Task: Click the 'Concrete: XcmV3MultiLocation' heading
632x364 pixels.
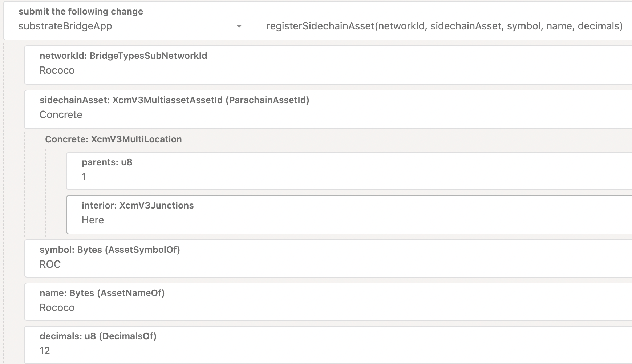Action: point(113,139)
